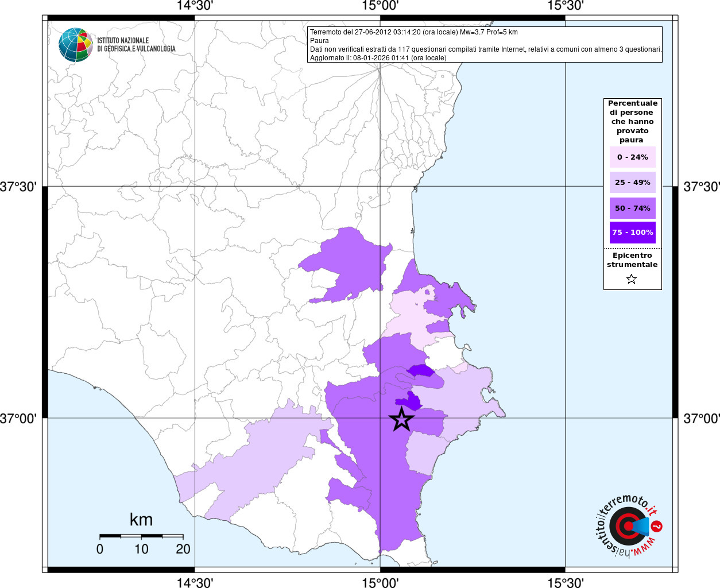Click the bottom axis label 14°30'

pyautogui.click(x=195, y=583)
